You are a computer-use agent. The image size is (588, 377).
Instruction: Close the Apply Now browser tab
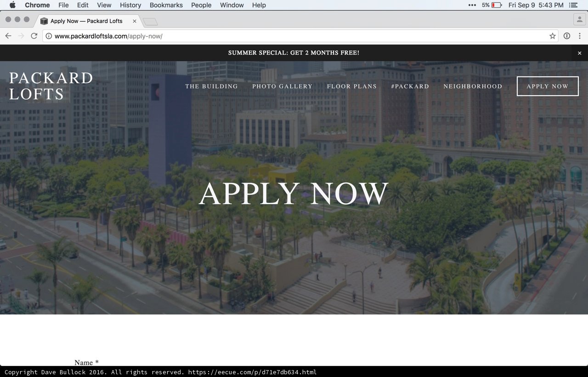coord(135,21)
